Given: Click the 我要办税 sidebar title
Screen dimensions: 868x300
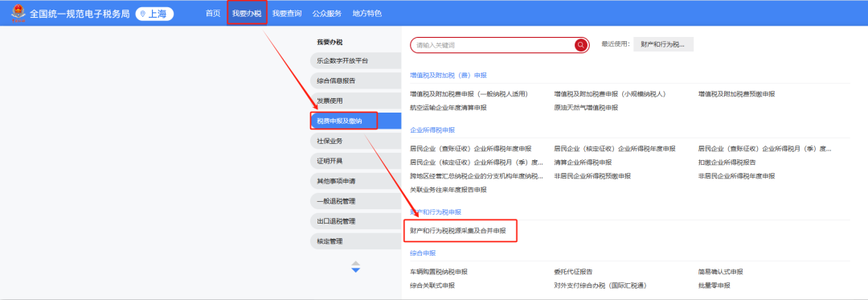Looking at the screenshot, I should pyautogui.click(x=330, y=42).
